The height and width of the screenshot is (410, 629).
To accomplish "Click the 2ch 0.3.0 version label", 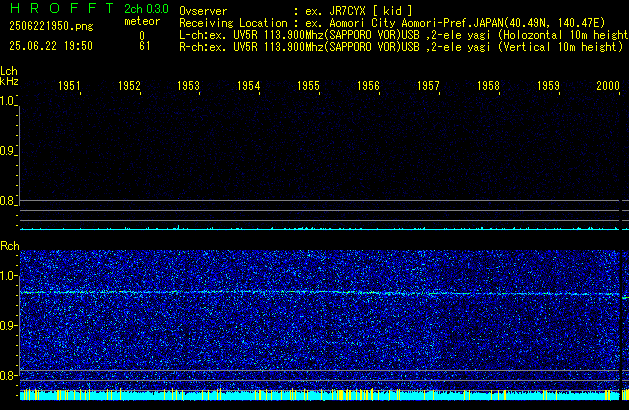I will coord(146,9).
